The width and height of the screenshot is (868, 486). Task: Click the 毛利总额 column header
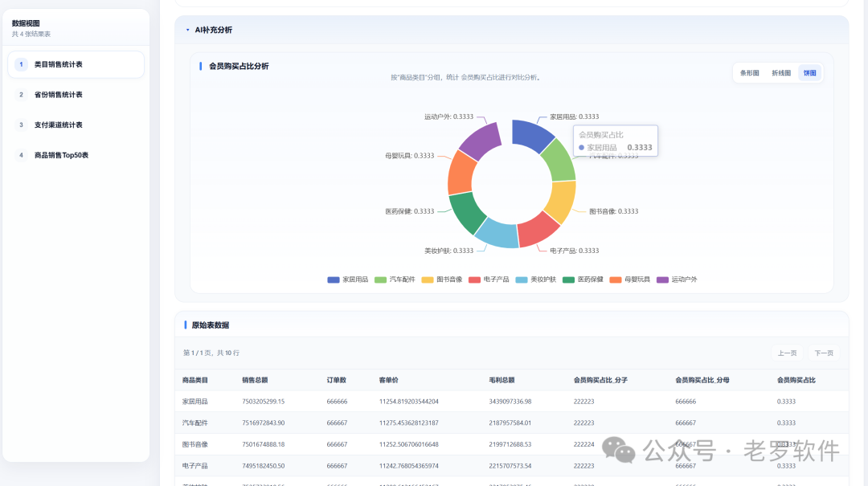[x=502, y=380]
